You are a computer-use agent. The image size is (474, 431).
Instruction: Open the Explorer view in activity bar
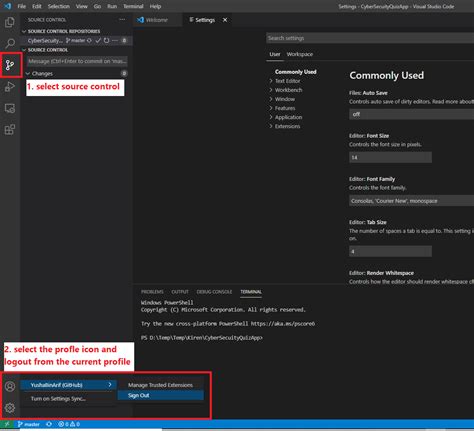10,22
